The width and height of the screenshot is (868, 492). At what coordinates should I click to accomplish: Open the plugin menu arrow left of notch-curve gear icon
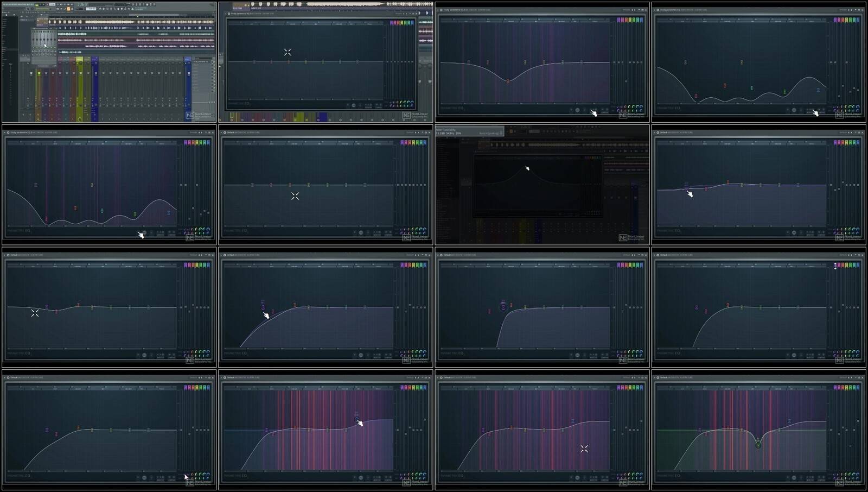tap(655, 377)
